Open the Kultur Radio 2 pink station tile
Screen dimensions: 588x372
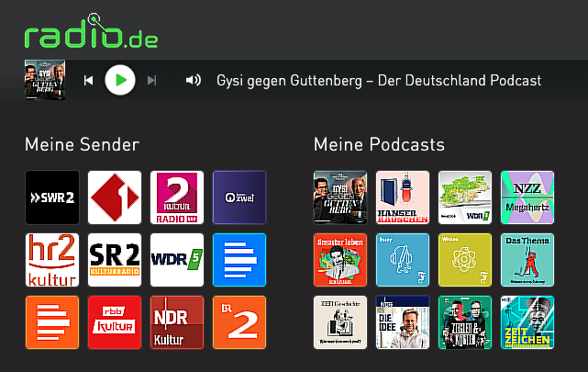pos(177,197)
